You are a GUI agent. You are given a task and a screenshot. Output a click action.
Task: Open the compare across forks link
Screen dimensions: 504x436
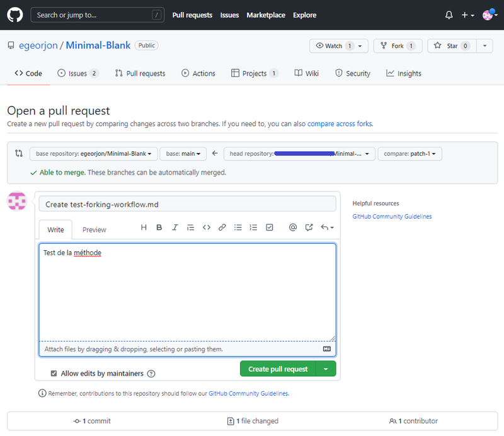339,123
